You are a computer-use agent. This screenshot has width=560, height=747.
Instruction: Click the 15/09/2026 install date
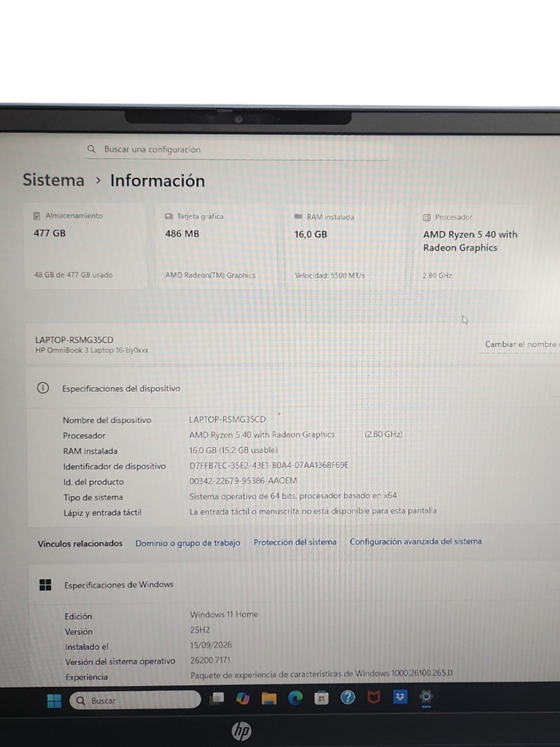coord(211,645)
